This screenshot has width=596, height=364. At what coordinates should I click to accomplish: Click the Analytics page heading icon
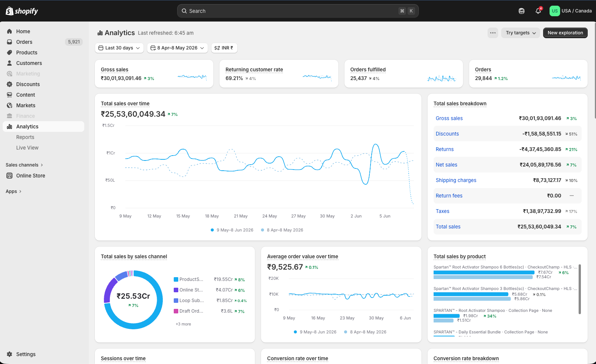(x=100, y=33)
